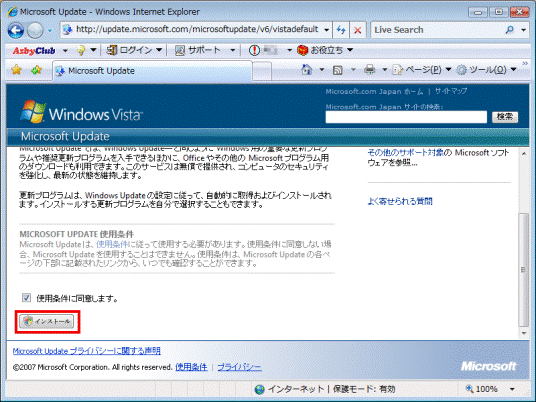Open よく寄せられる質問 link
The image size is (536, 402).
click(400, 201)
